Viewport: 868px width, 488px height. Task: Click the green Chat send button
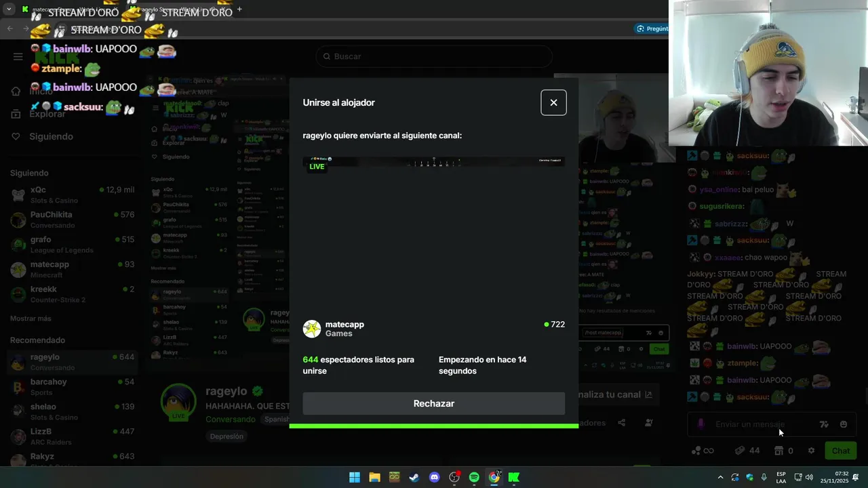[x=841, y=451]
